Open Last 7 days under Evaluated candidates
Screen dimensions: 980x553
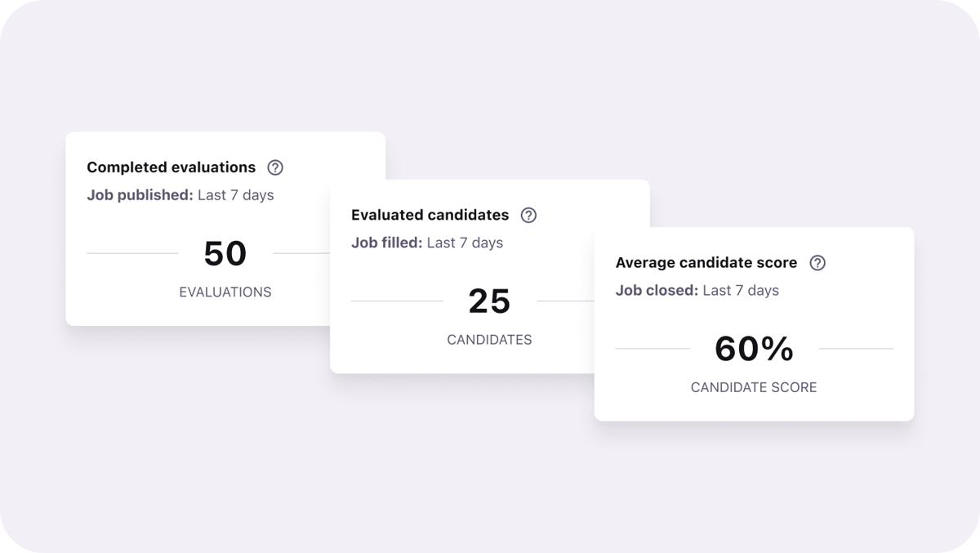(465, 243)
